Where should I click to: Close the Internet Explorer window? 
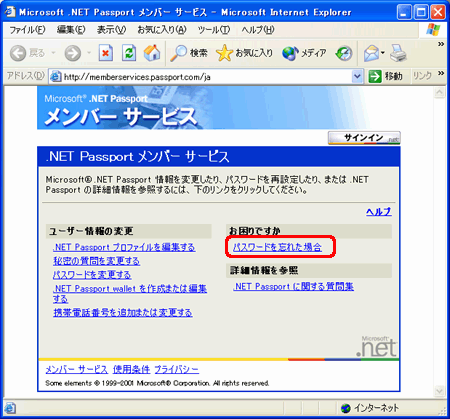tap(438, 13)
